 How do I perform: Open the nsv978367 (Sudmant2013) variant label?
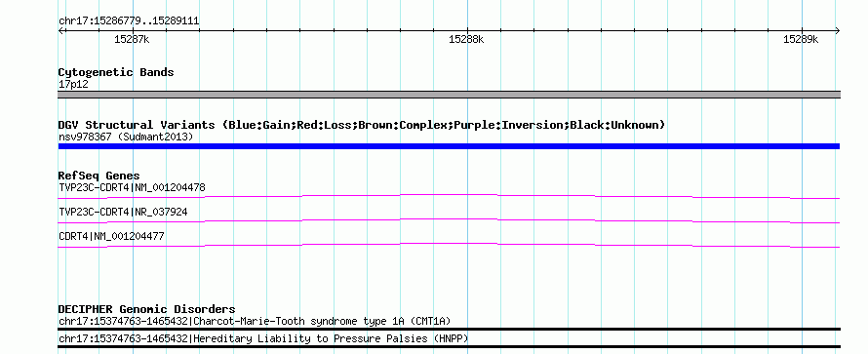point(126,137)
